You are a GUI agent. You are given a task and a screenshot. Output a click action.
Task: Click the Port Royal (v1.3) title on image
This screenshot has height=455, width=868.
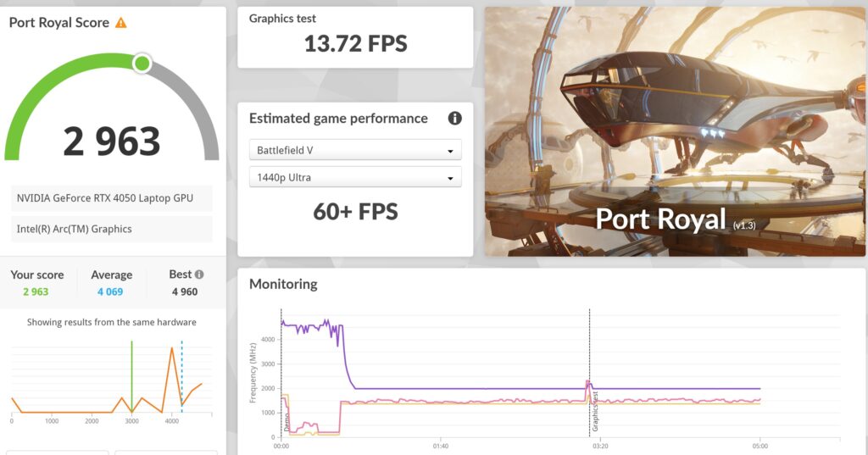676,219
